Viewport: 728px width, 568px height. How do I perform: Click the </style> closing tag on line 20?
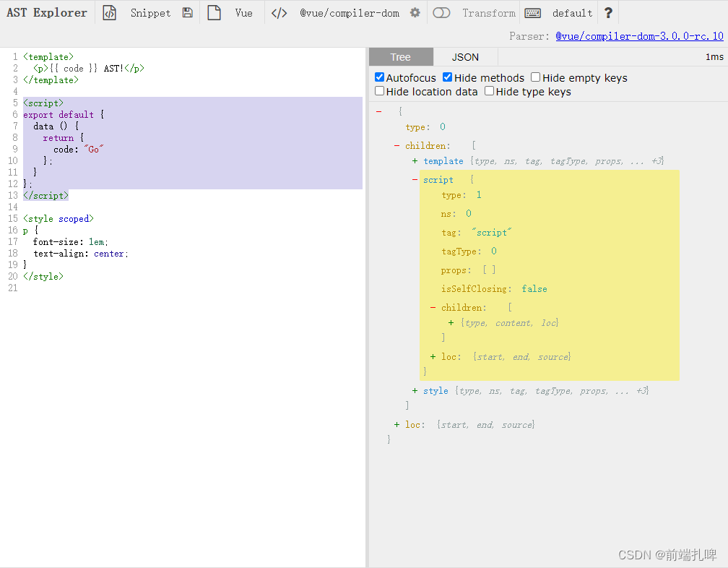click(x=43, y=276)
